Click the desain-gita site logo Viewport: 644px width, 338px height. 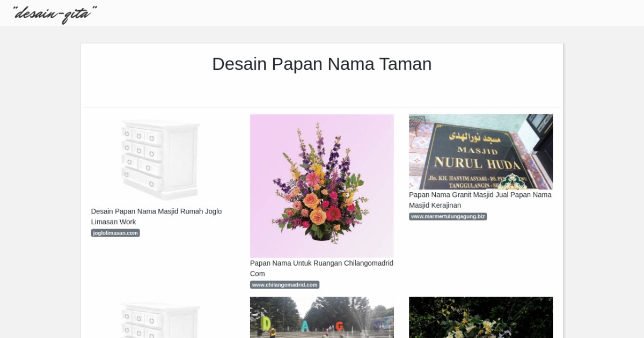point(54,14)
